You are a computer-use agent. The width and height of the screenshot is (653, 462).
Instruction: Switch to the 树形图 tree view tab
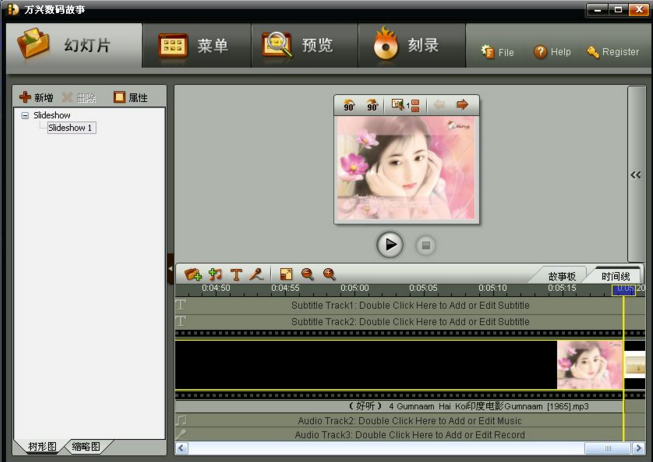tap(41, 447)
